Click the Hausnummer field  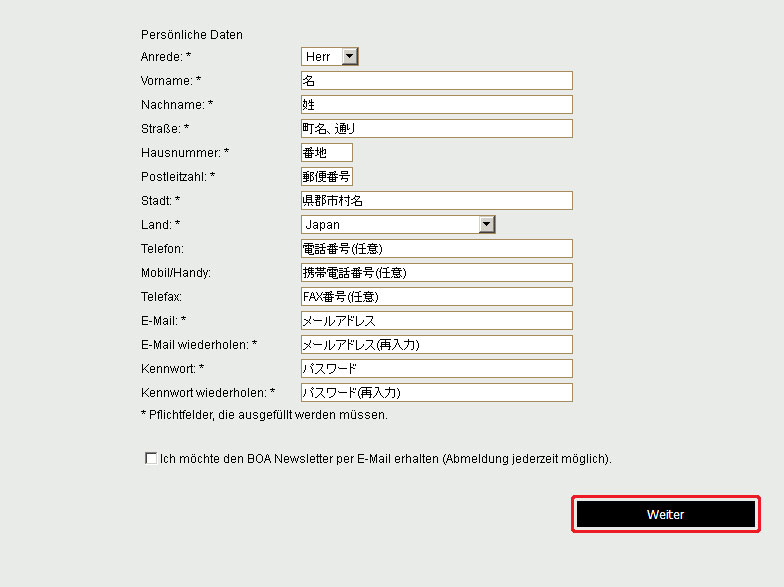327,153
